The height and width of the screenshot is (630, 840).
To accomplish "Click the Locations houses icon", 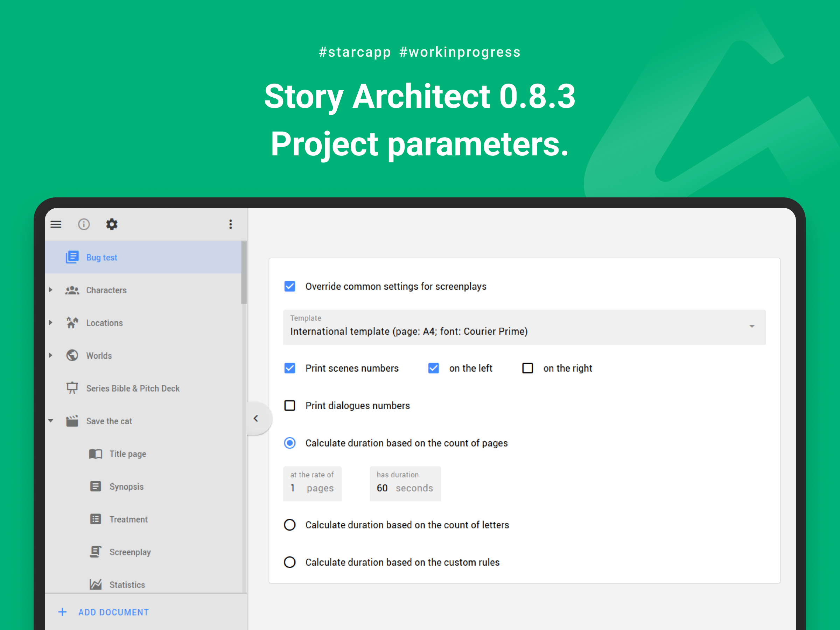I will tap(72, 323).
